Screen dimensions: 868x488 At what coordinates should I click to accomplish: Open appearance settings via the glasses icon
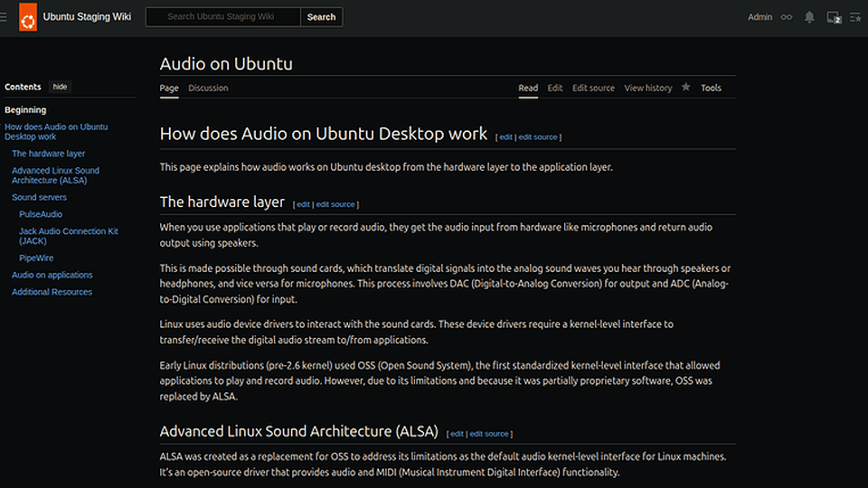(786, 17)
